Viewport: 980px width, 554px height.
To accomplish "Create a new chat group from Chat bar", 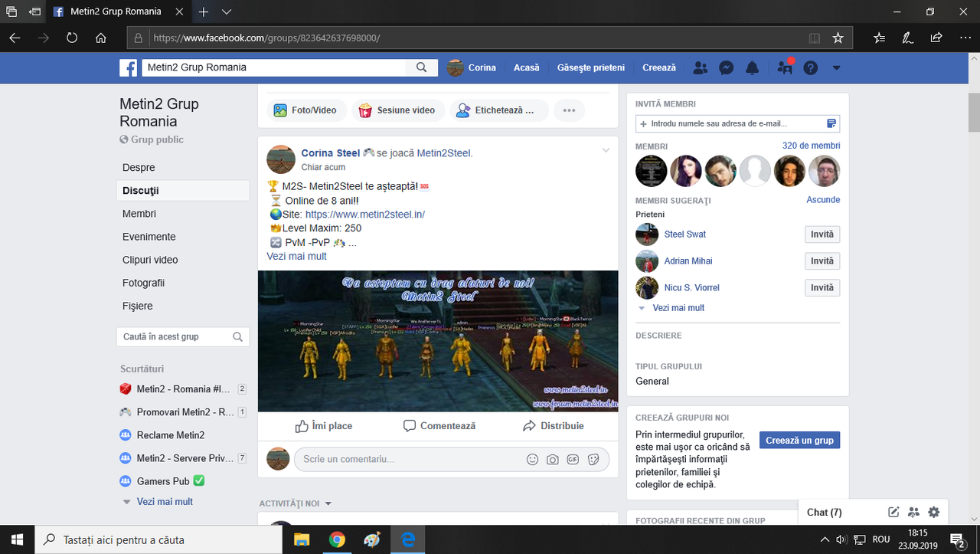I will click(x=913, y=512).
